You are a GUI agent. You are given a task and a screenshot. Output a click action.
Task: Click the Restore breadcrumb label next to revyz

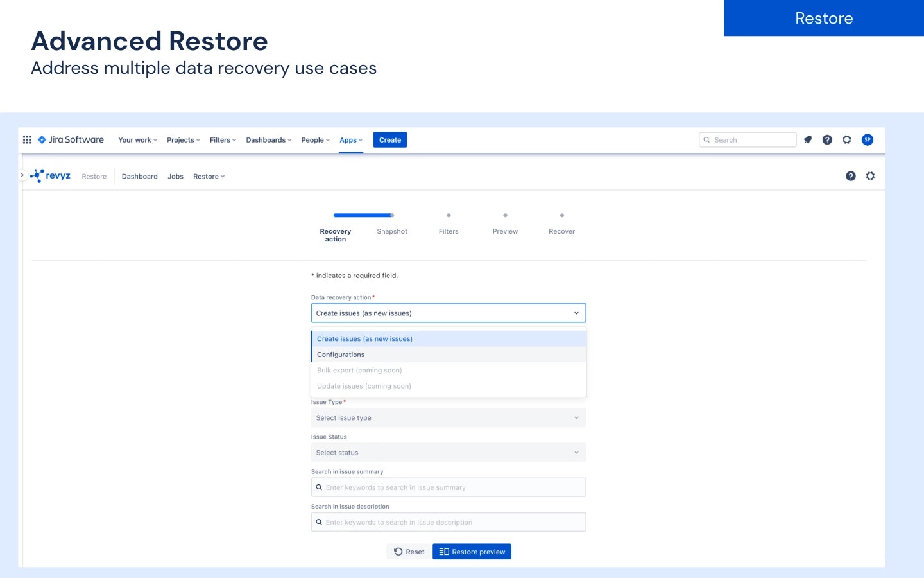pyautogui.click(x=94, y=177)
